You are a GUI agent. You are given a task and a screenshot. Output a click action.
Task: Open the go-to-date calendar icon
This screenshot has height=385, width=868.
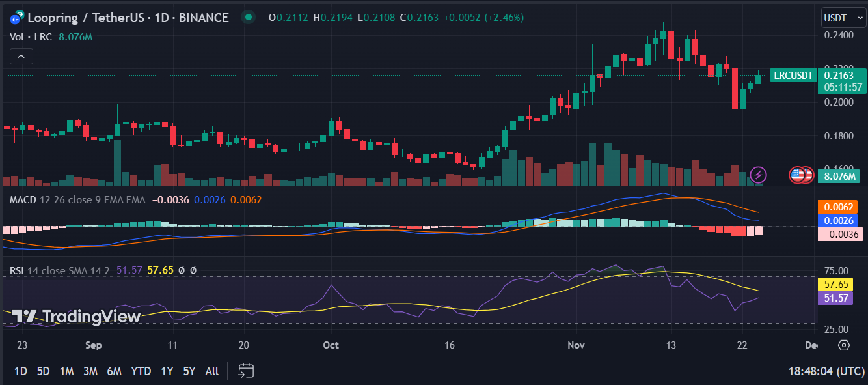(x=246, y=371)
